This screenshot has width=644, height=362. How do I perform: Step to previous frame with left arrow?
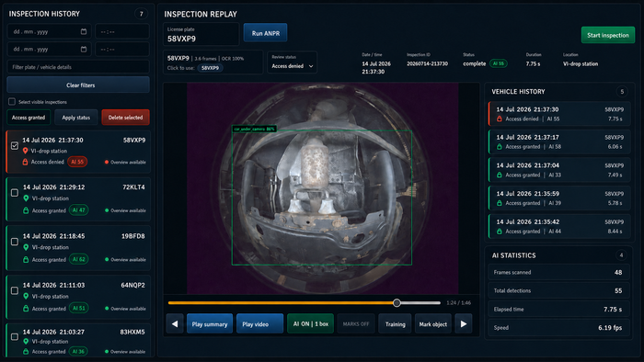175,324
